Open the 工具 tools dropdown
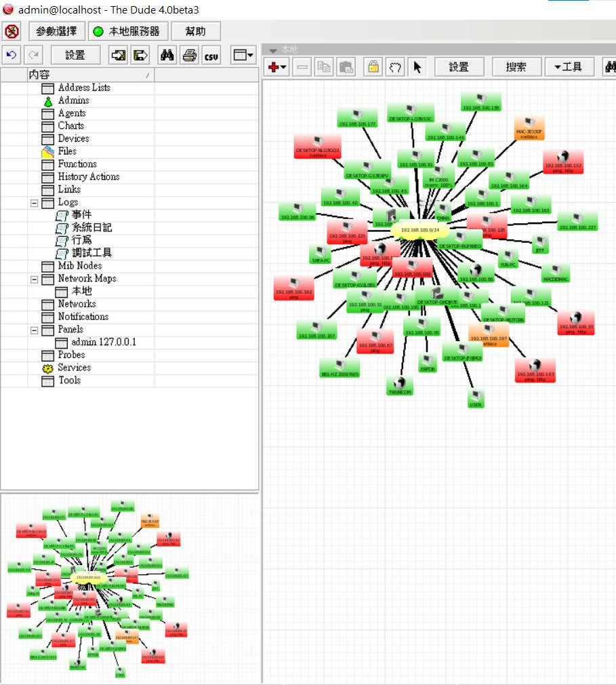Screen dimensions: 616x685 pyautogui.click(x=569, y=67)
